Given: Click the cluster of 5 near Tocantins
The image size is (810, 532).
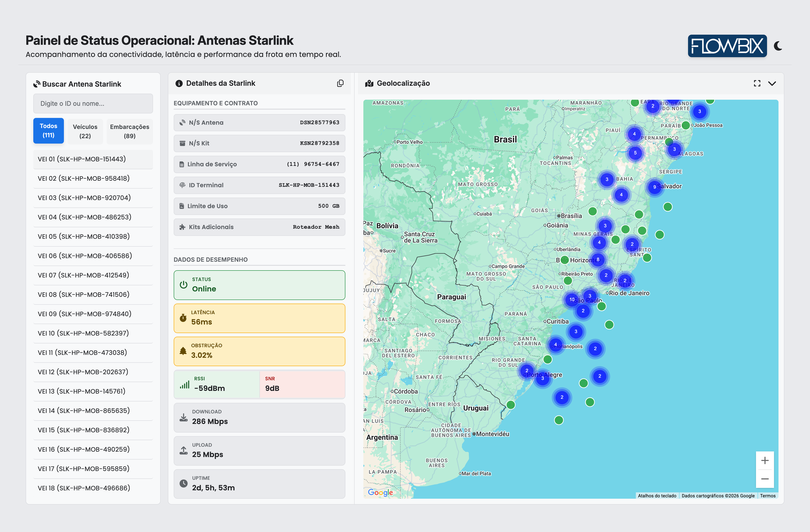Looking at the screenshot, I should [635, 153].
